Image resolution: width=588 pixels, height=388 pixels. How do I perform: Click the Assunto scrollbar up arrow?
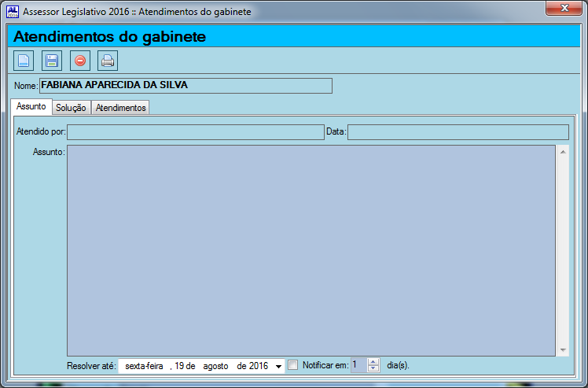563,150
